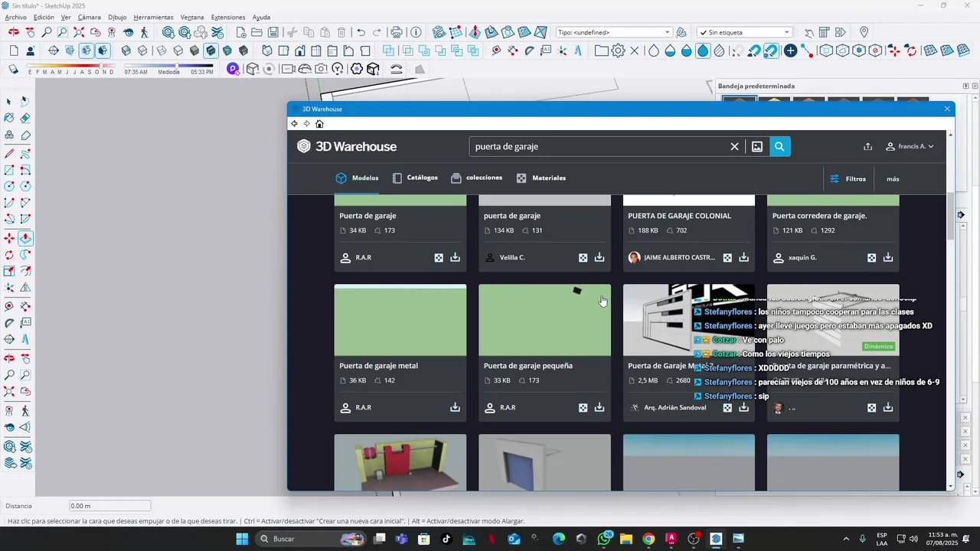This screenshot has width=980, height=551.
Task: Toggle the shadows display icon
Action: coord(14,70)
